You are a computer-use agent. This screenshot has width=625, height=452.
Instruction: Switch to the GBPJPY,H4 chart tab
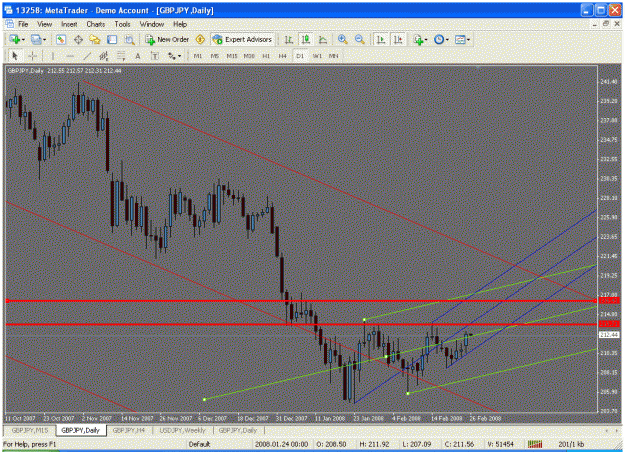click(129, 430)
